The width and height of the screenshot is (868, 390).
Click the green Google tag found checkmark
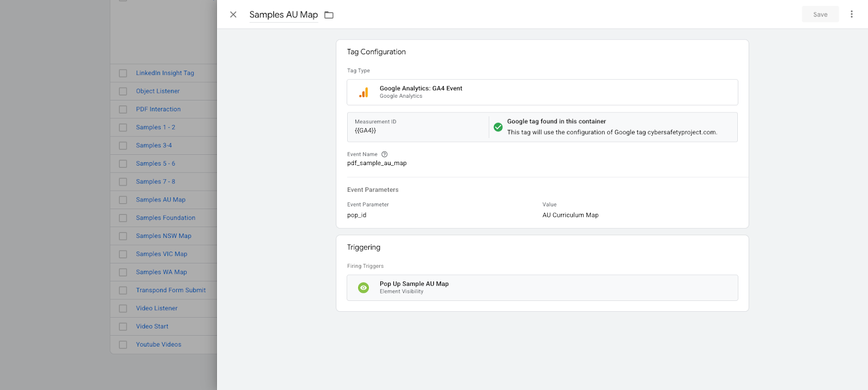[x=498, y=127]
